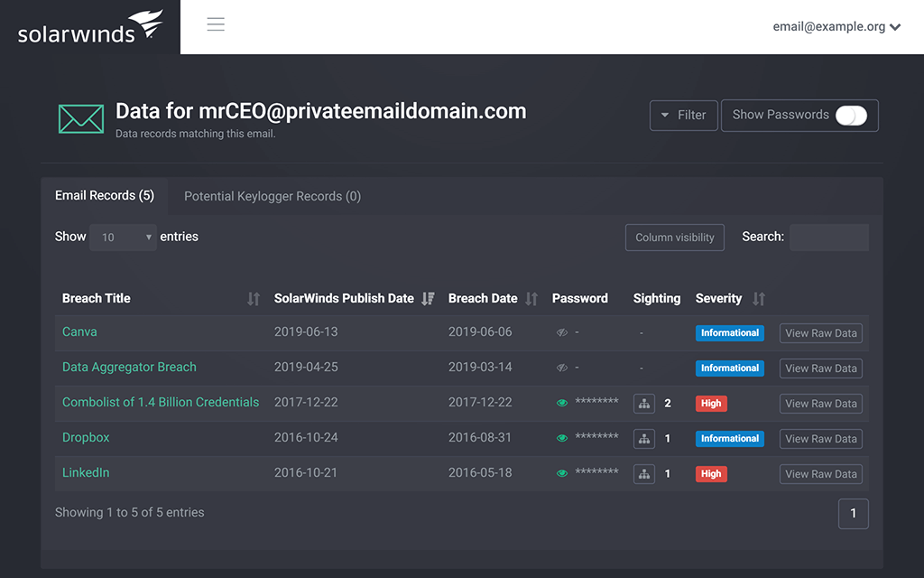The height and width of the screenshot is (578, 924).
Task: Select breach date 2016-05-18
Action: (x=480, y=473)
